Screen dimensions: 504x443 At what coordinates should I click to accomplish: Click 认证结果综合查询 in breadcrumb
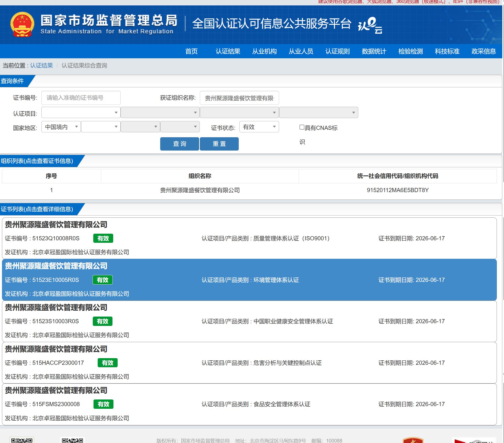point(84,66)
